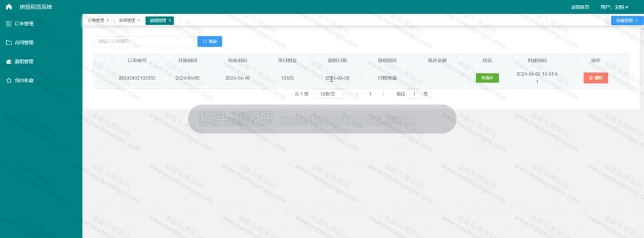
Task: Click the 结束时间 column header
Action: tap(237, 60)
